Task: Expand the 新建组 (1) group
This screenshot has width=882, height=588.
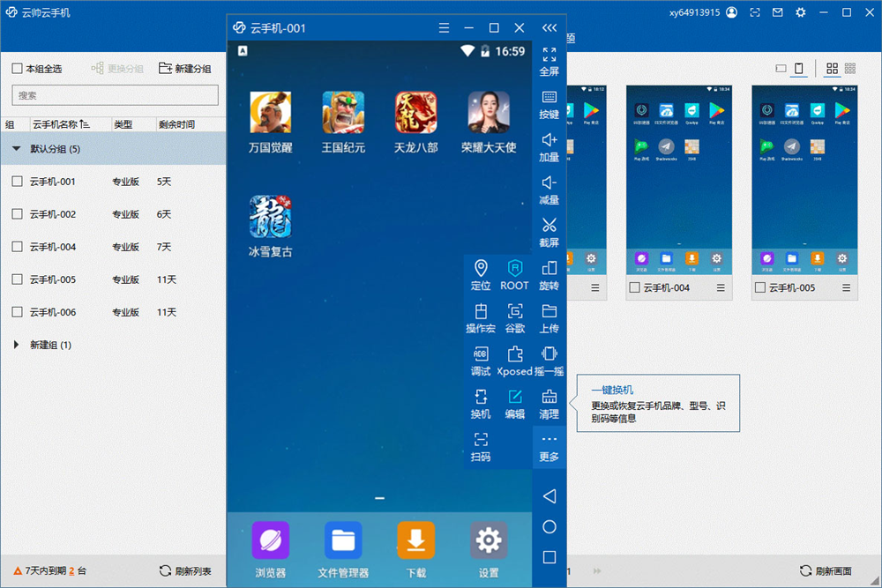Action: pos(16,345)
